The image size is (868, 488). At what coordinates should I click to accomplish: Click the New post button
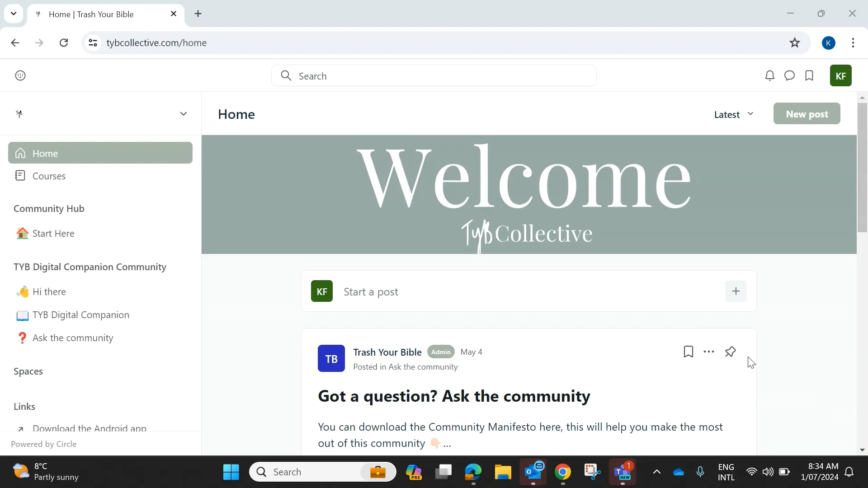coord(806,113)
